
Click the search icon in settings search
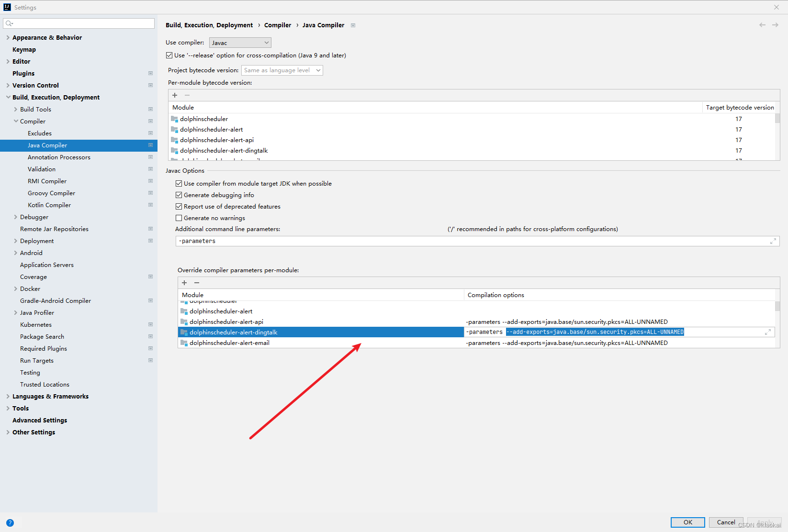click(x=9, y=23)
